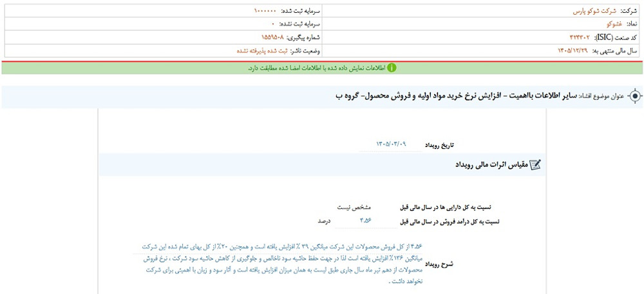This screenshot has width=644, height=294.
Task: Click the target icon beside the disclosure title
Action: pyautogui.click(x=636, y=96)
